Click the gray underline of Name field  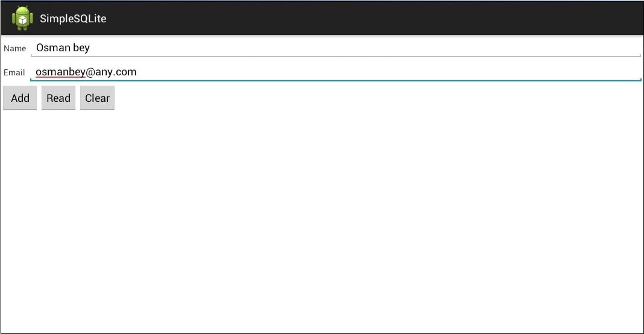(336, 56)
